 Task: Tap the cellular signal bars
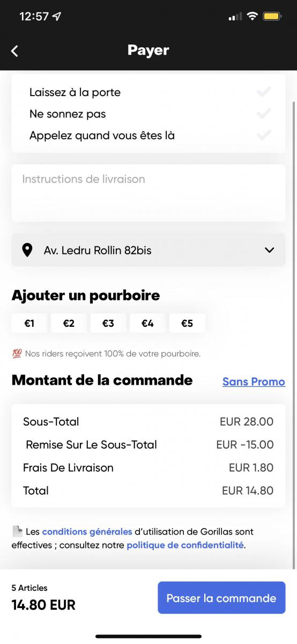click(x=235, y=17)
